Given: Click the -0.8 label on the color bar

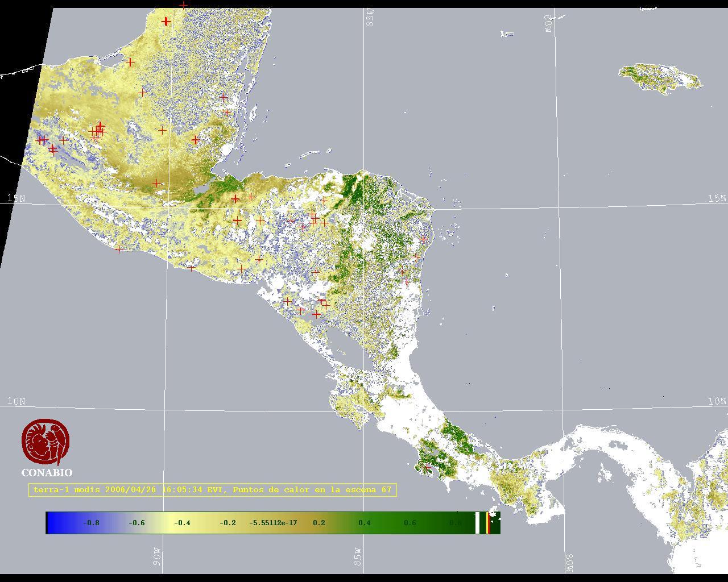Looking at the screenshot, I should click(x=91, y=523).
